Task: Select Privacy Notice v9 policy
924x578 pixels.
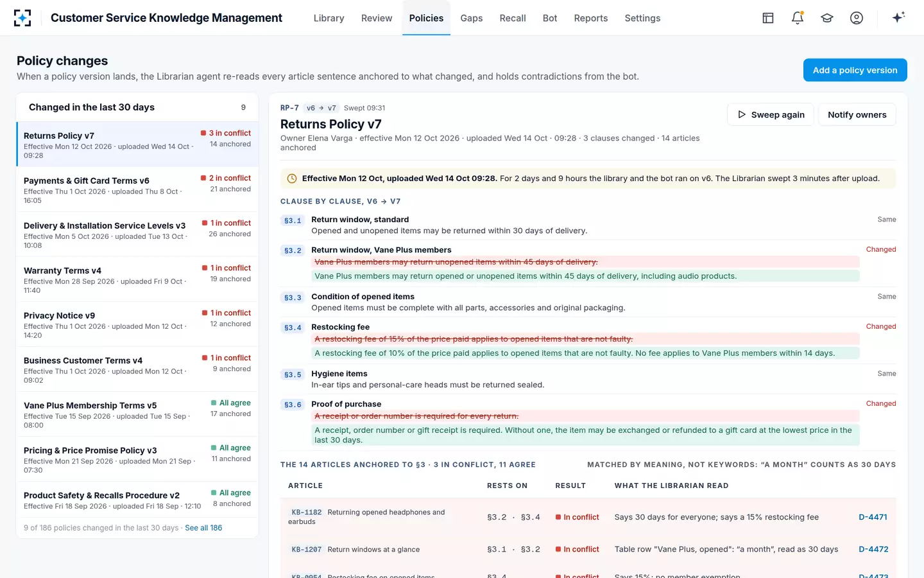Action: [137, 324]
